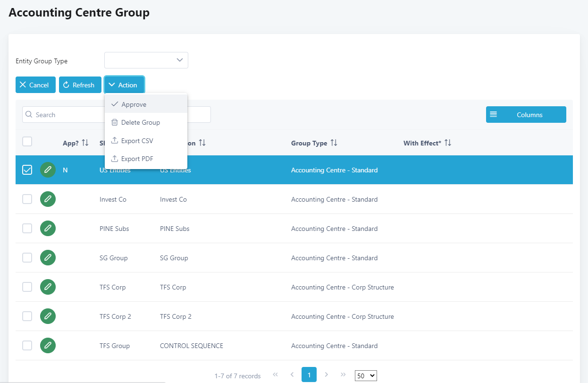Click the Cancel button
Screen dimensions: 588x383
(35, 85)
